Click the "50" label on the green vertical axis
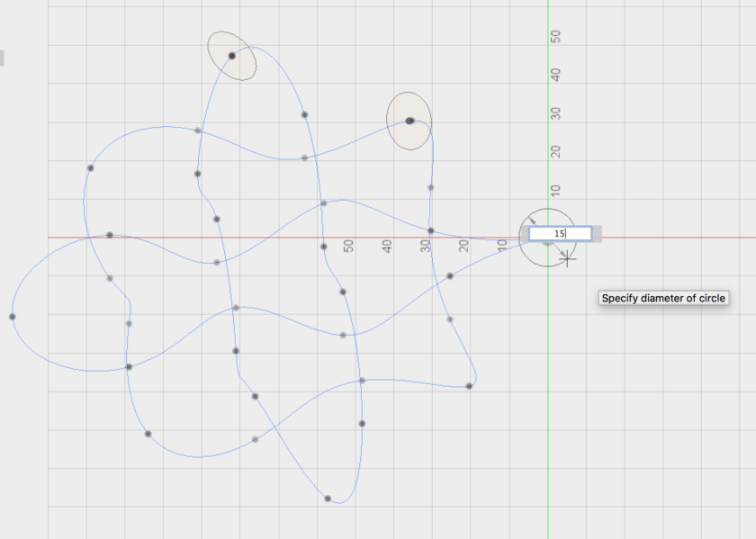 coord(555,37)
